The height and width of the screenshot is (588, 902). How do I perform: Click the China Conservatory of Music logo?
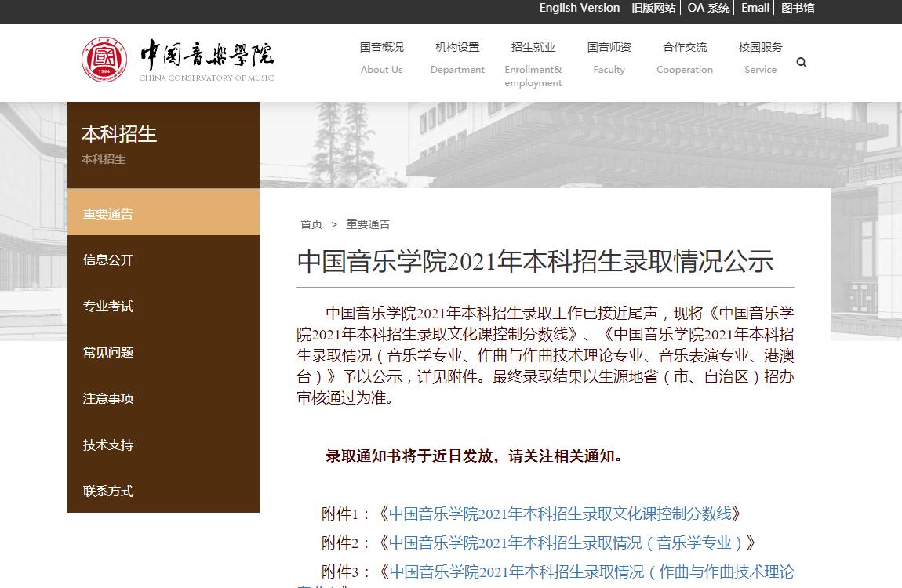(x=178, y=60)
